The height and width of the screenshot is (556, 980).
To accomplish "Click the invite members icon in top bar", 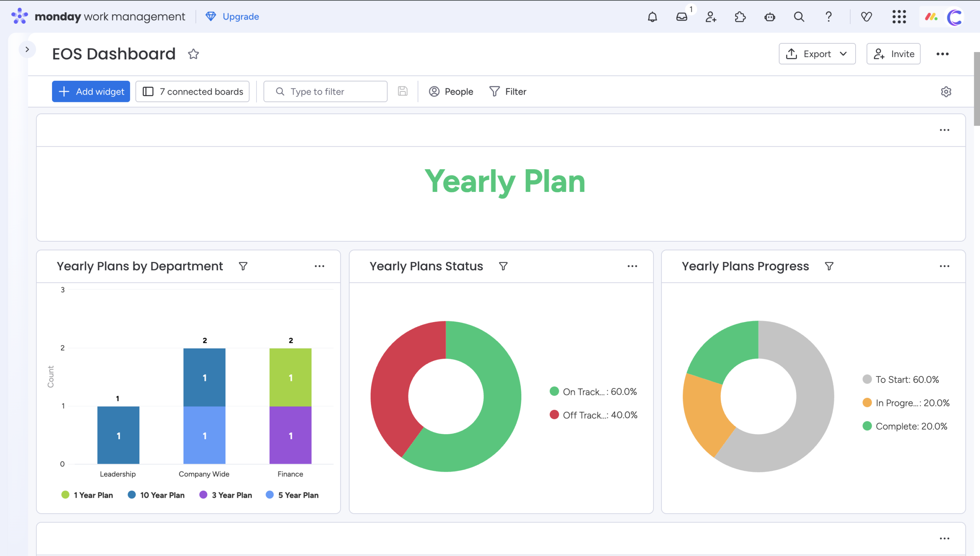I will coord(711,17).
